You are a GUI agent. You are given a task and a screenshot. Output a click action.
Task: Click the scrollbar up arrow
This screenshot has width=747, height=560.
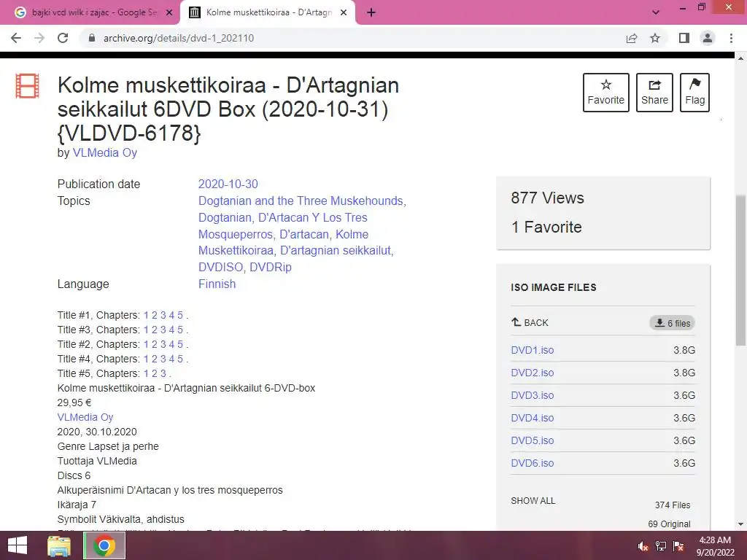point(740,58)
